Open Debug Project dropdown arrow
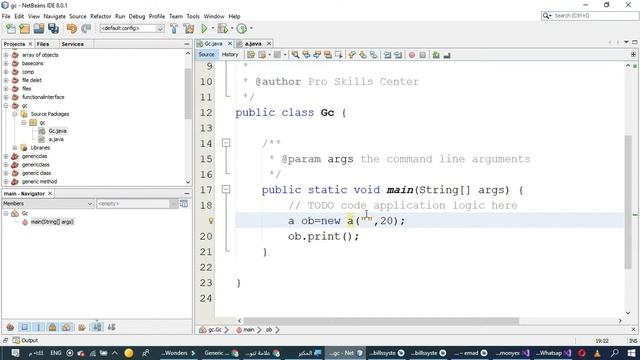640x360 pixels. pyautogui.click(x=231, y=29)
